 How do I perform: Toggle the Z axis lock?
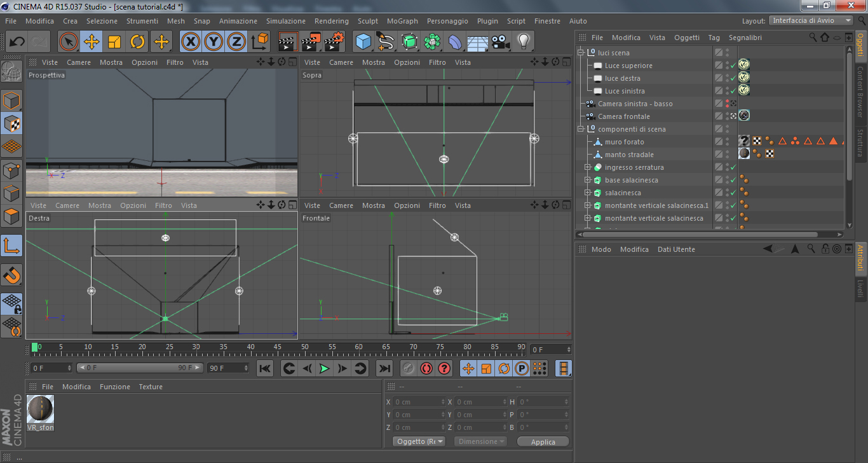pyautogui.click(x=236, y=42)
